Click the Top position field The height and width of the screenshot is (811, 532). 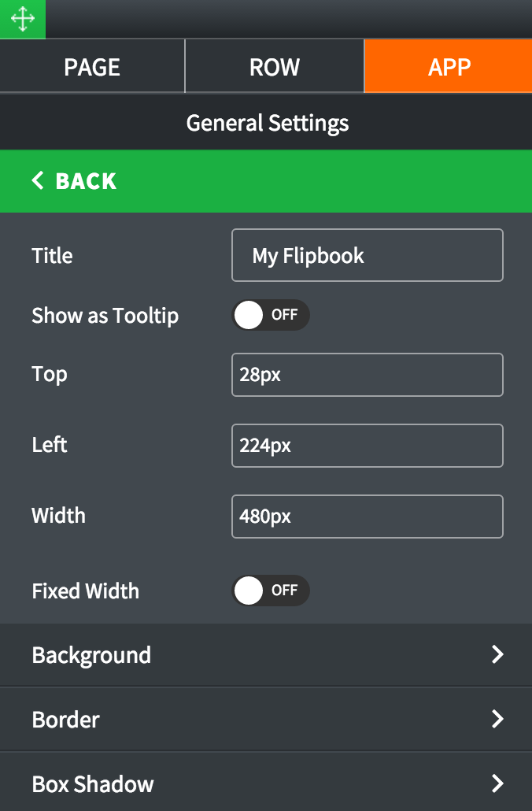pos(367,375)
